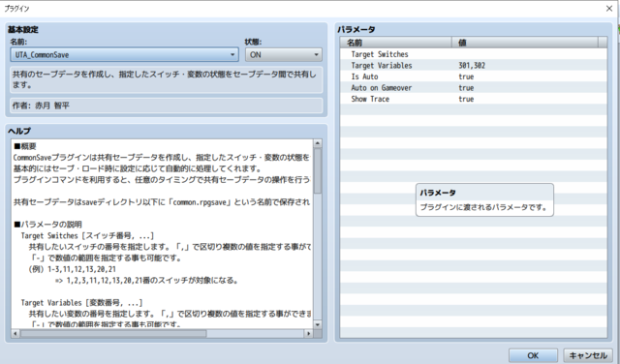
Task: Open the status ON dropdown
Action: coord(284,54)
